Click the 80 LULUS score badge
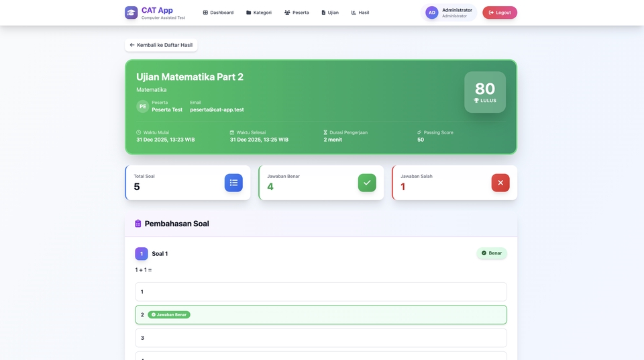Image resolution: width=644 pixels, height=360 pixels. 485,92
